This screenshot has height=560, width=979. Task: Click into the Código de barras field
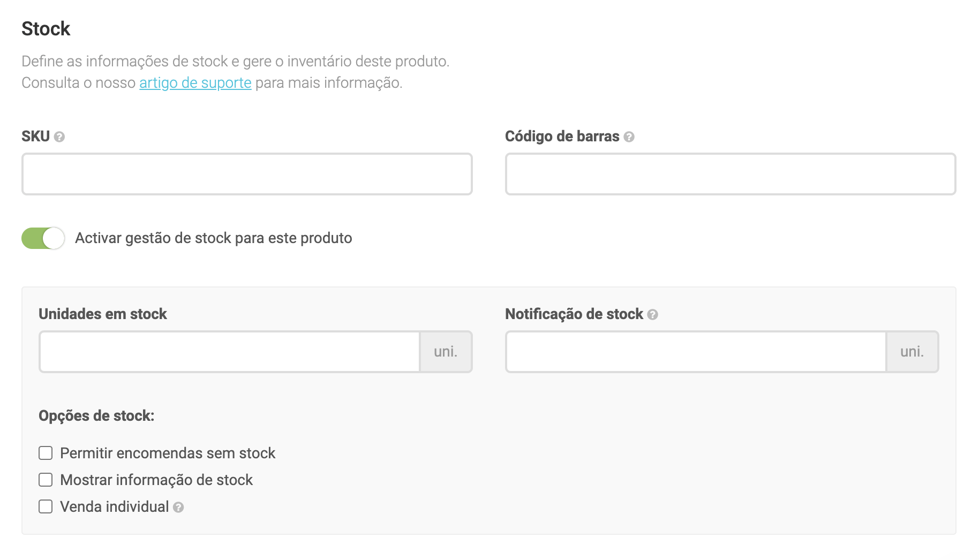(x=730, y=175)
